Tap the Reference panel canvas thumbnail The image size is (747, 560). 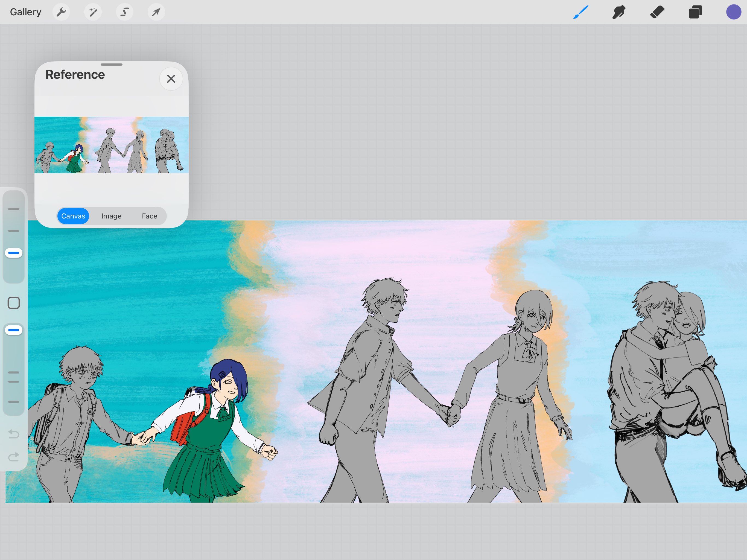(x=112, y=145)
